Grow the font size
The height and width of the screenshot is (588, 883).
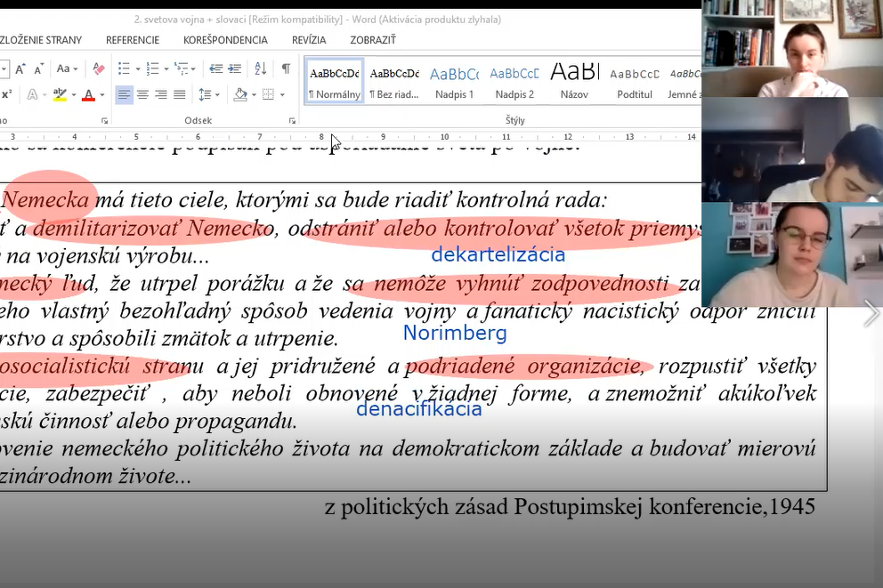point(20,68)
